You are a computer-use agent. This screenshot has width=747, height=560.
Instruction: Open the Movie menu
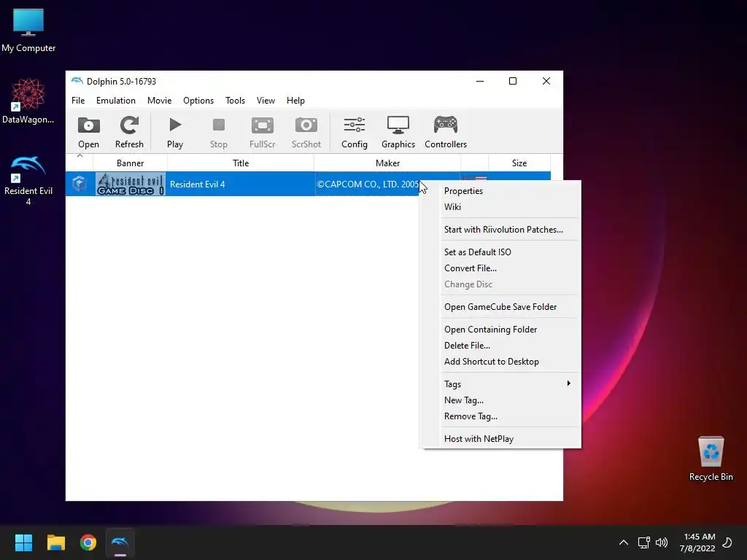pyautogui.click(x=159, y=101)
